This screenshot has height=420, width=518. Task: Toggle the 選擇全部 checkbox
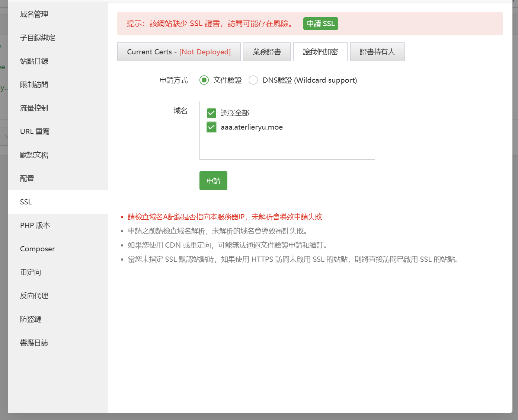point(211,113)
